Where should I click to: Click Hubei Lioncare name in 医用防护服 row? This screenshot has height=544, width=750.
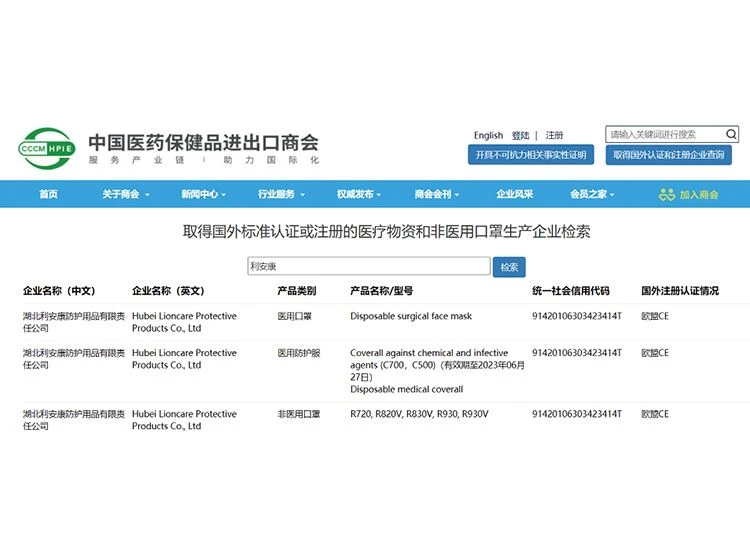(184, 359)
